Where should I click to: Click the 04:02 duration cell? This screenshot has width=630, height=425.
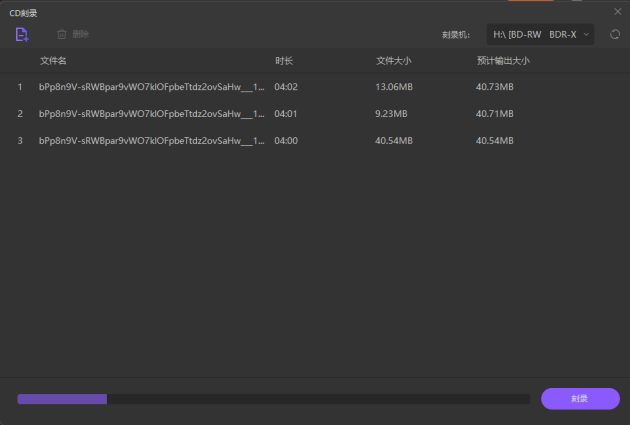[x=286, y=87]
